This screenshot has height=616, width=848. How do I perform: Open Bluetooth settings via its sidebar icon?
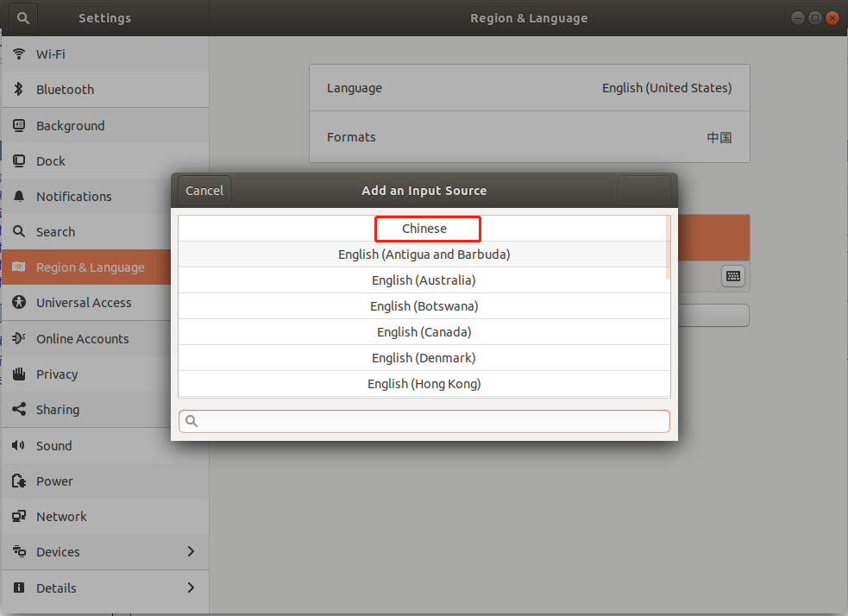(x=18, y=89)
